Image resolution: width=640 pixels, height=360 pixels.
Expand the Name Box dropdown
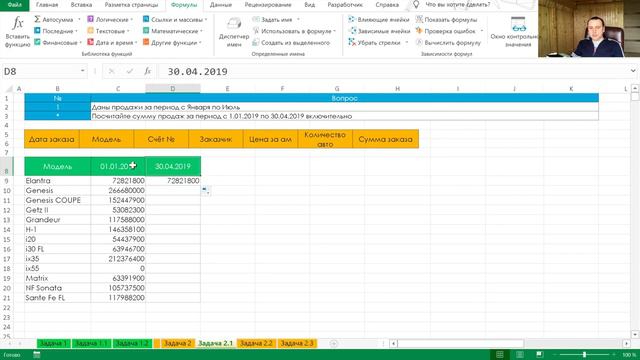point(82,71)
